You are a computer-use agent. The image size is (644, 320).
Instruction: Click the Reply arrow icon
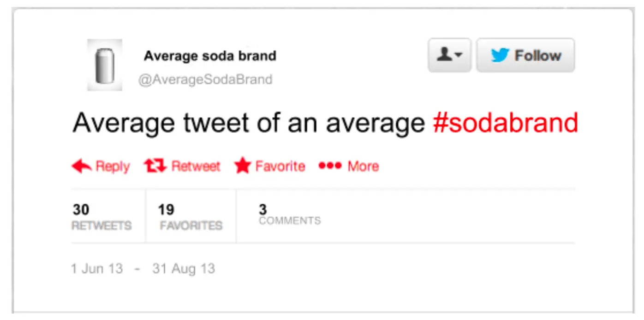[81, 166]
